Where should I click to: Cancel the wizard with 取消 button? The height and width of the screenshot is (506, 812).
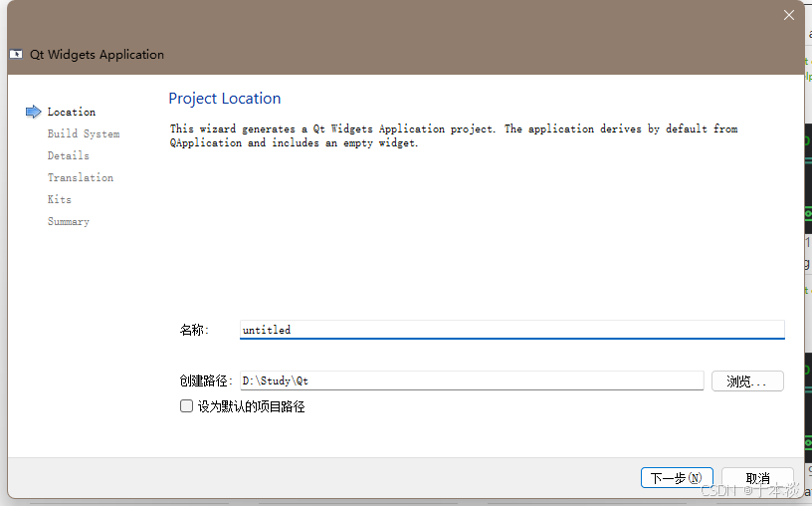click(x=757, y=477)
